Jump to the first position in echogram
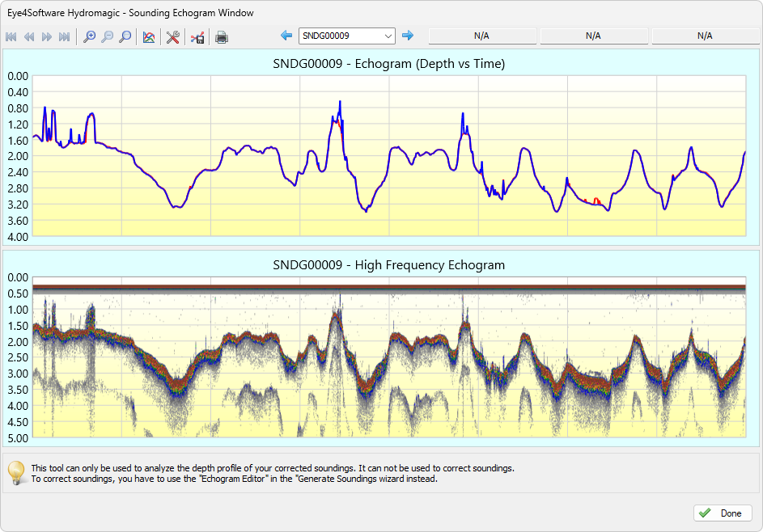 (11, 37)
